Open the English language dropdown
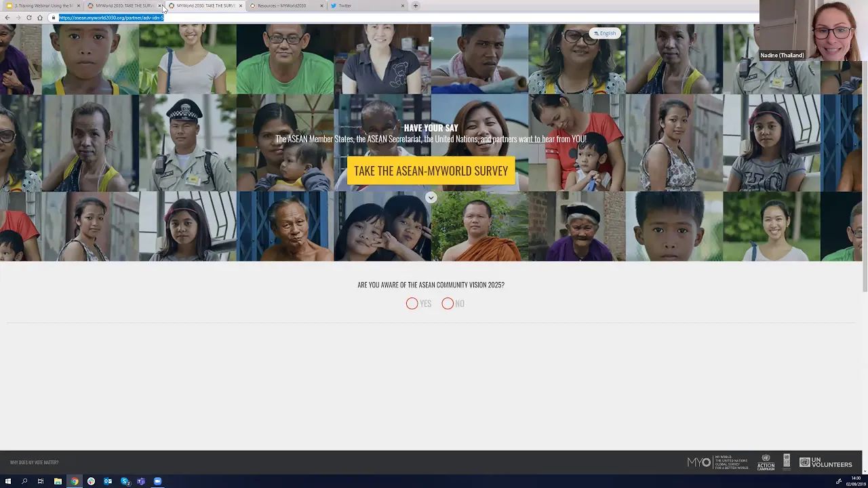The width and height of the screenshot is (868, 488). [605, 33]
